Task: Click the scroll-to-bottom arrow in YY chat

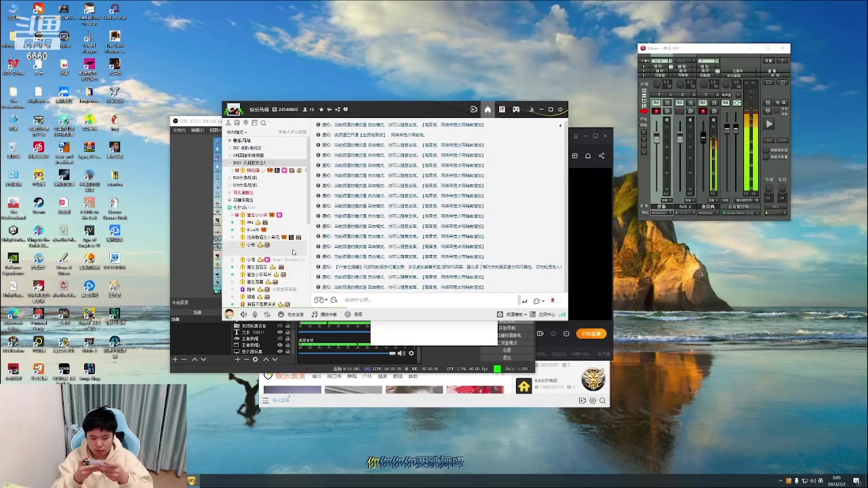Action: (x=560, y=125)
